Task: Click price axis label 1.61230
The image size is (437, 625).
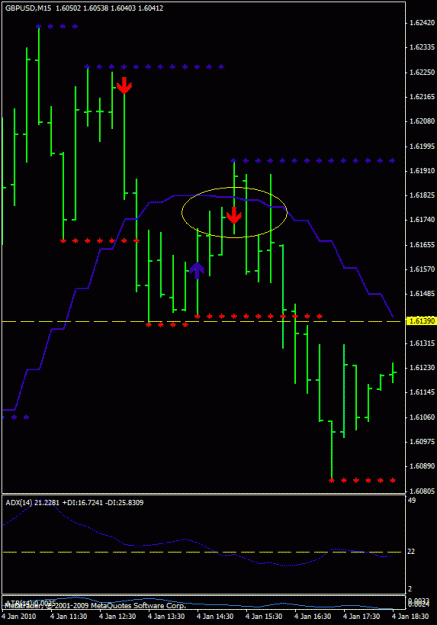Action: tap(422, 368)
